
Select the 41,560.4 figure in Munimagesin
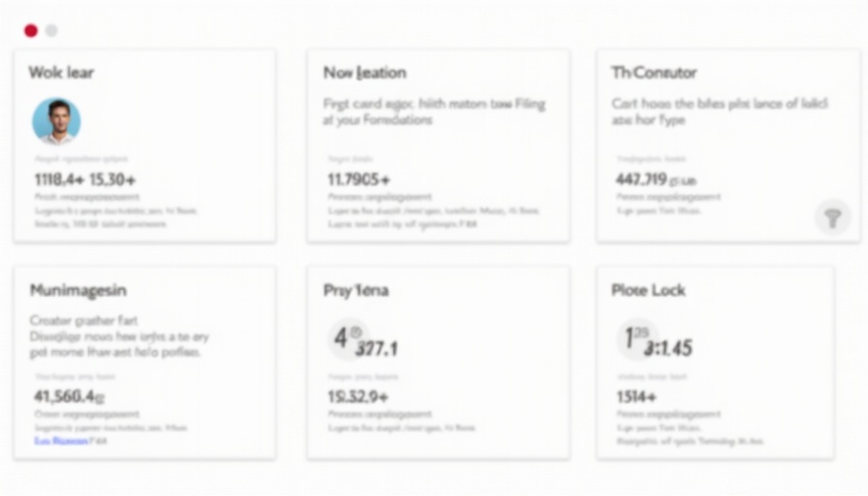point(69,395)
